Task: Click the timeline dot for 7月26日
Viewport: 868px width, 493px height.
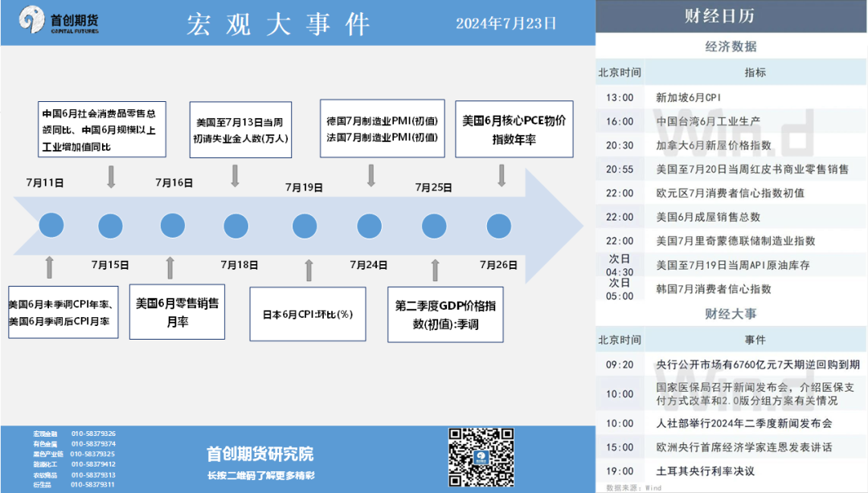Action: (499, 226)
